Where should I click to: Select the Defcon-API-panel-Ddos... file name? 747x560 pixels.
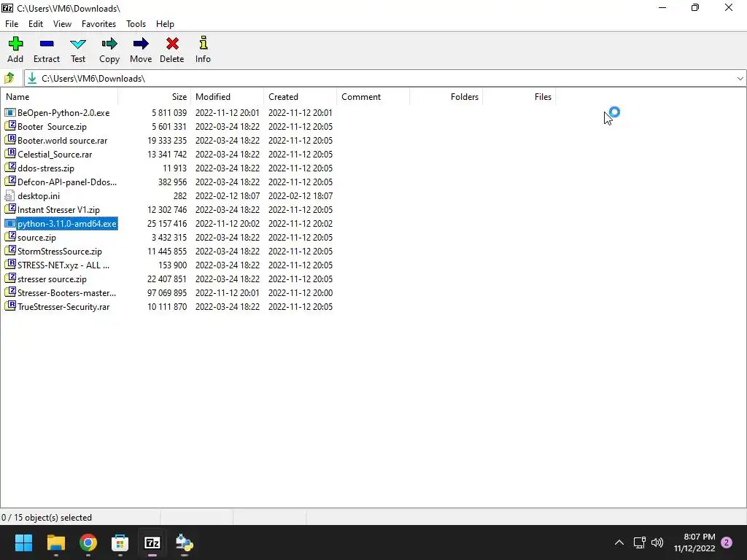pyautogui.click(x=67, y=182)
